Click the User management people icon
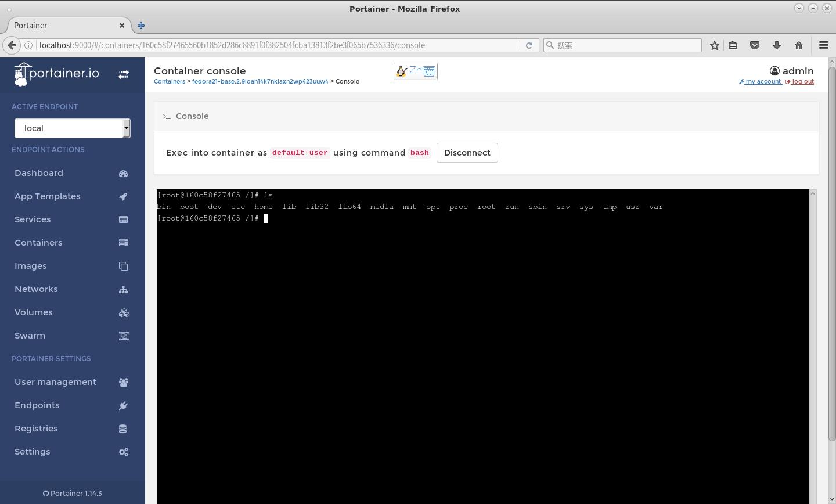This screenshot has width=836, height=504. (124, 382)
